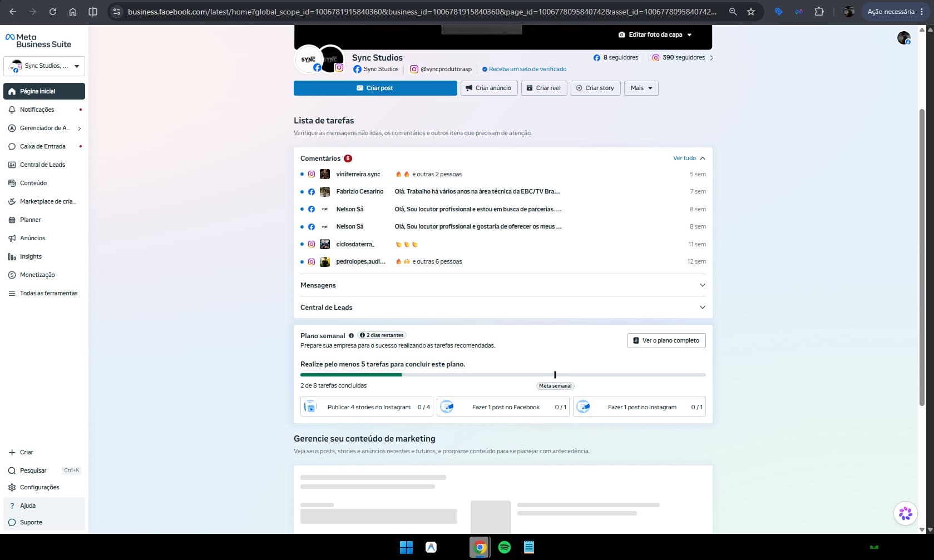Open Caixa de Entrada
This screenshot has width=934, height=560.
(x=44, y=146)
